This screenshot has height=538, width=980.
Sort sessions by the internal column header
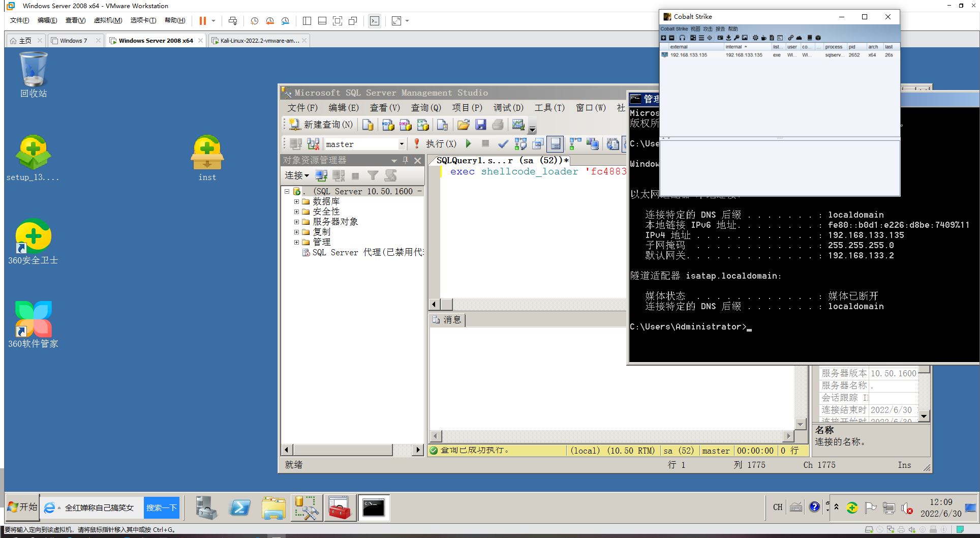pyautogui.click(x=747, y=47)
